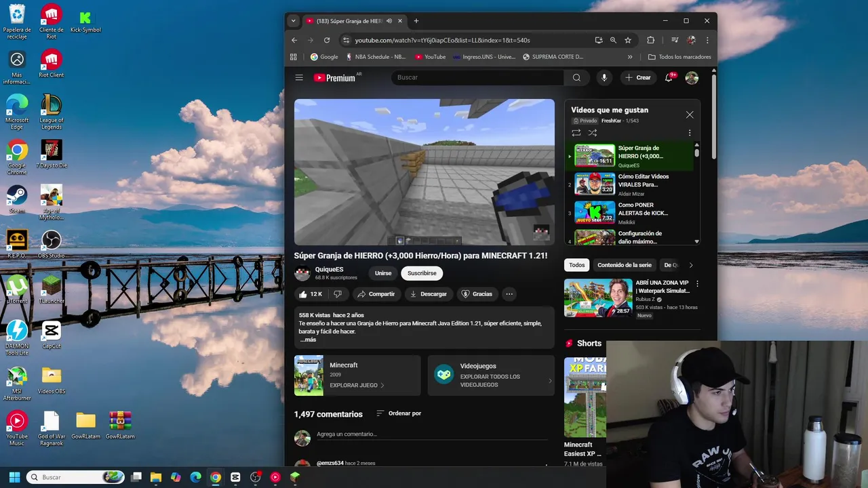Screen dimensions: 868x488
Task: Open League of Legends desktop icon
Action: pos(52,112)
